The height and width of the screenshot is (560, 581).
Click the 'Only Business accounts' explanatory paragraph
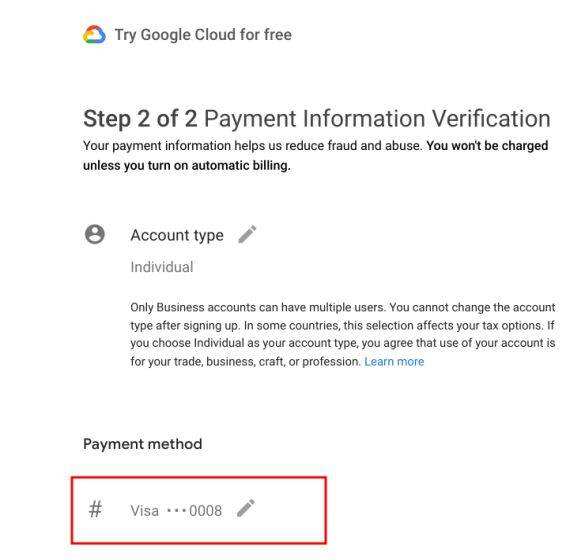(x=343, y=334)
